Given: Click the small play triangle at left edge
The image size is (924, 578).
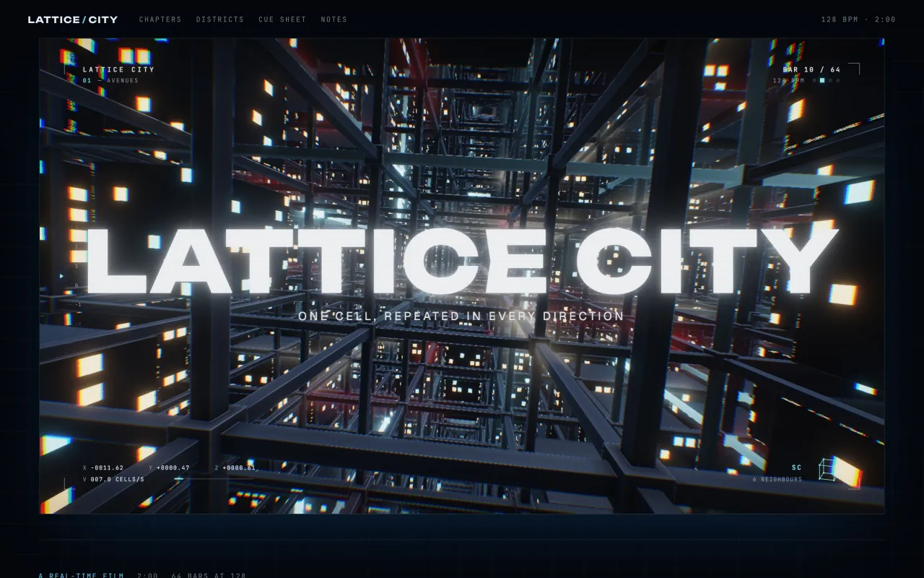Looking at the screenshot, I should pyautogui.click(x=61, y=276).
